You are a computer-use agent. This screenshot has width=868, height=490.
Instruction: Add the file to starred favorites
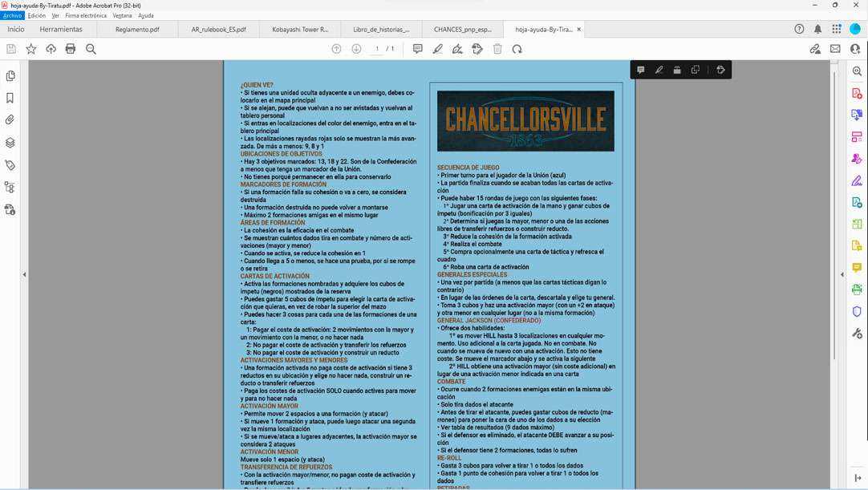click(x=31, y=49)
